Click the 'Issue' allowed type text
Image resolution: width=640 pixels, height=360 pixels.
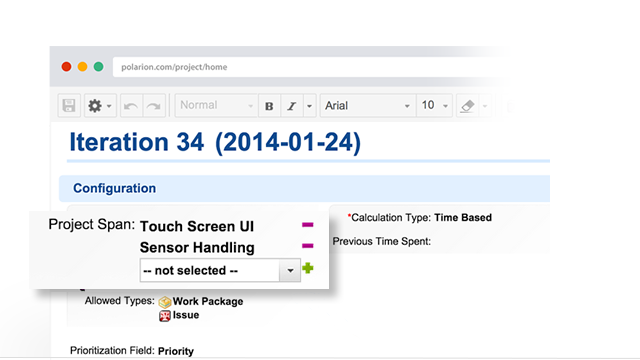coord(186,315)
